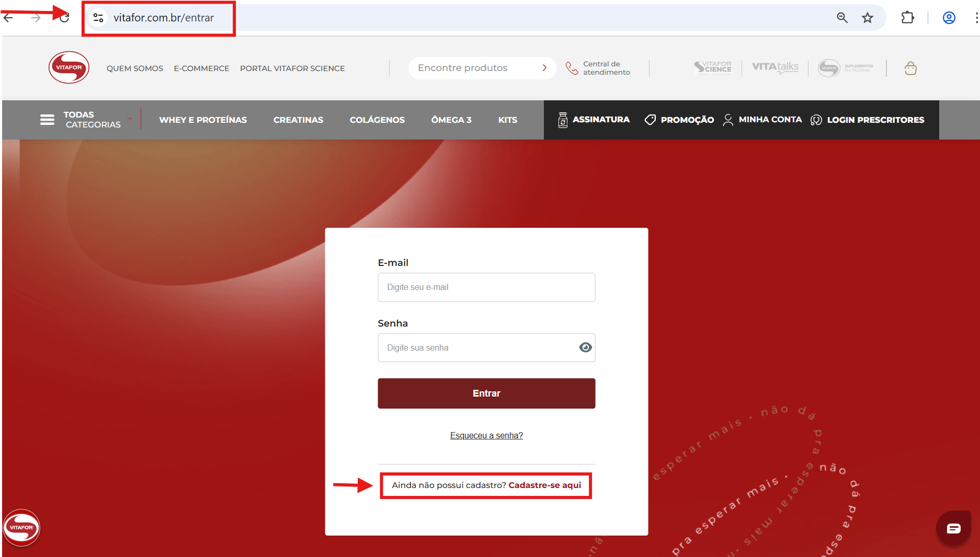980x557 pixels.
Task: Click the browser forward arrow
Action: tap(36, 18)
